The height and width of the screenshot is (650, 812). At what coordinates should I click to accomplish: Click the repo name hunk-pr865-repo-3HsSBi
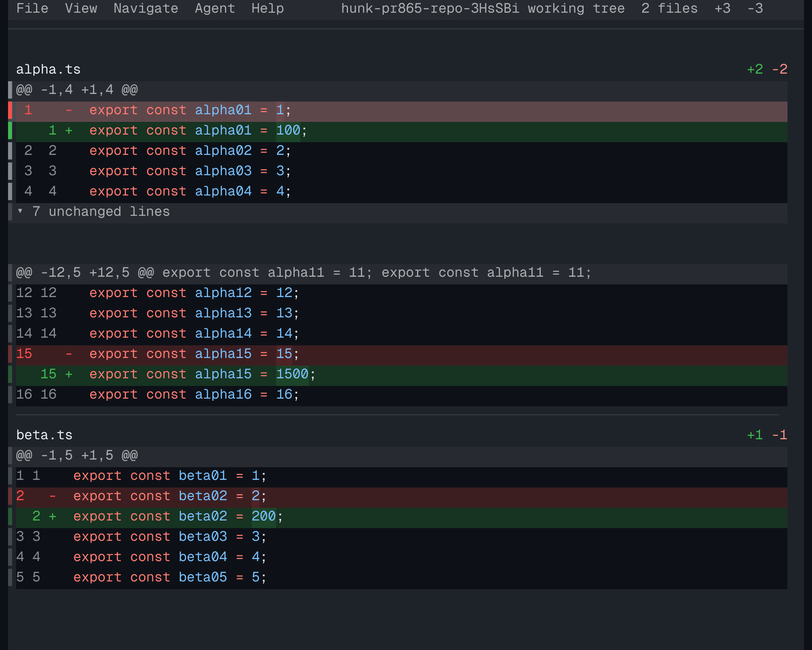tap(430, 8)
